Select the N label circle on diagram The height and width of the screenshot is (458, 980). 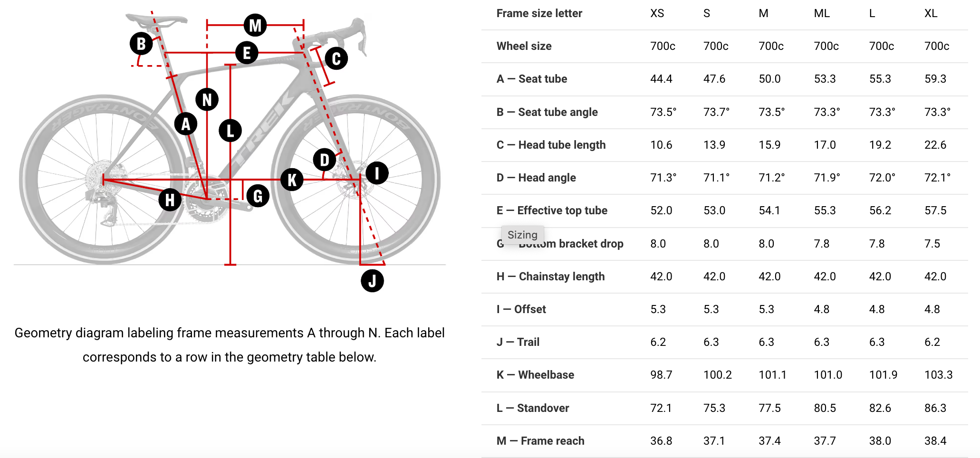pyautogui.click(x=207, y=99)
